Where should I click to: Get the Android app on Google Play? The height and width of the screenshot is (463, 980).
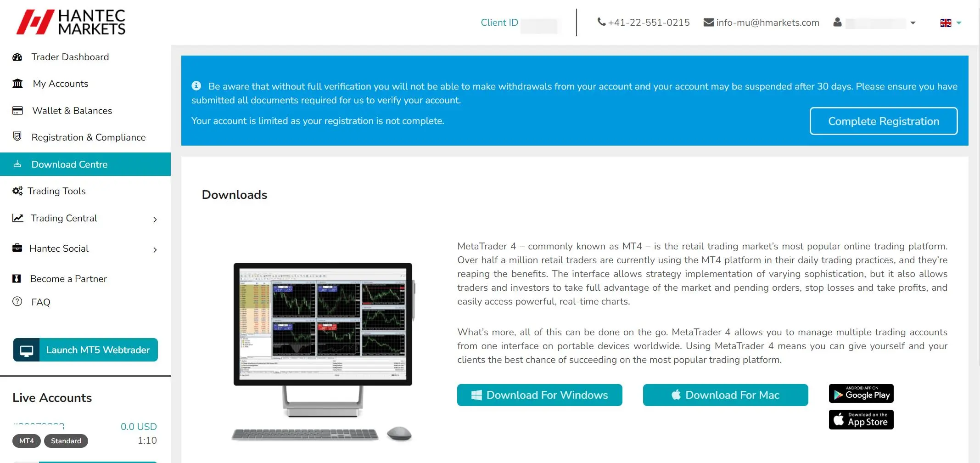coord(861,393)
